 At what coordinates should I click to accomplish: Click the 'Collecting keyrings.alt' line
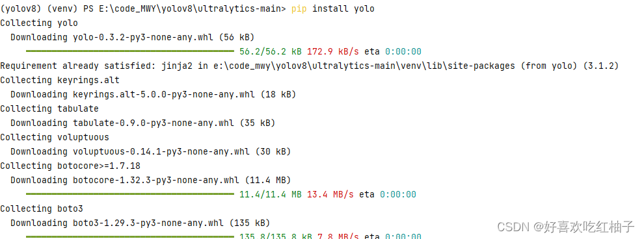[x=60, y=80]
